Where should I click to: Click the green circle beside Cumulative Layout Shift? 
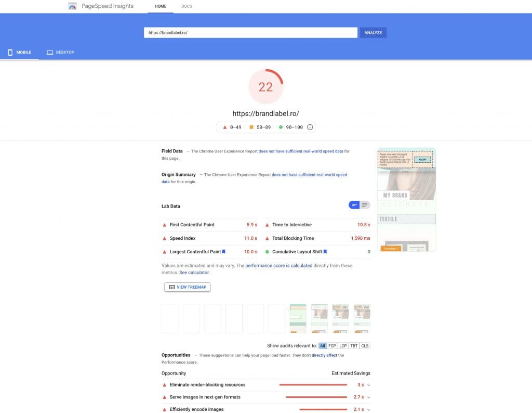(x=267, y=252)
